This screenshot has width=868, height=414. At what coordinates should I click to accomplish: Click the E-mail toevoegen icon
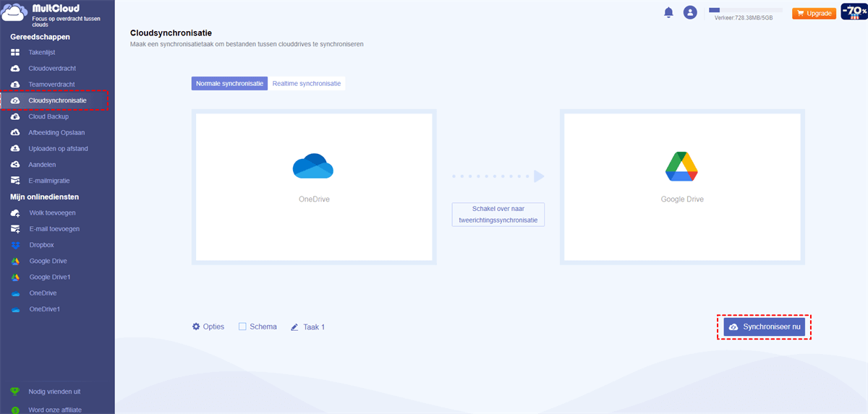(x=15, y=229)
